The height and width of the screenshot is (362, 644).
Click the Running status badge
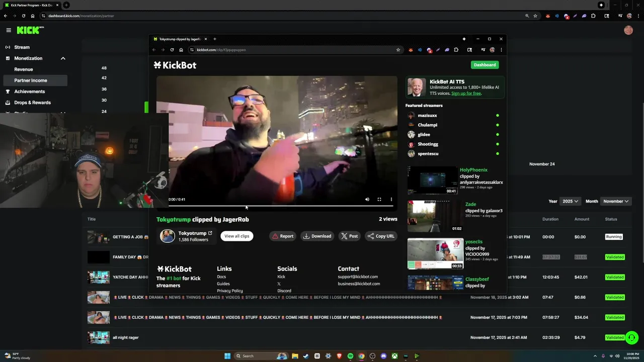click(x=614, y=237)
